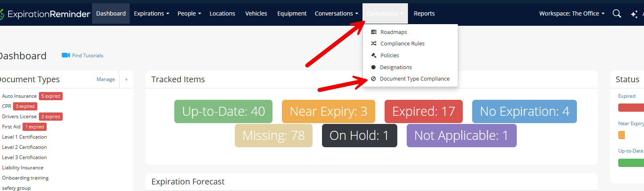Viewport: 644px width, 191px height.
Task: Open the Auto Insurance document type
Action: click(19, 96)
